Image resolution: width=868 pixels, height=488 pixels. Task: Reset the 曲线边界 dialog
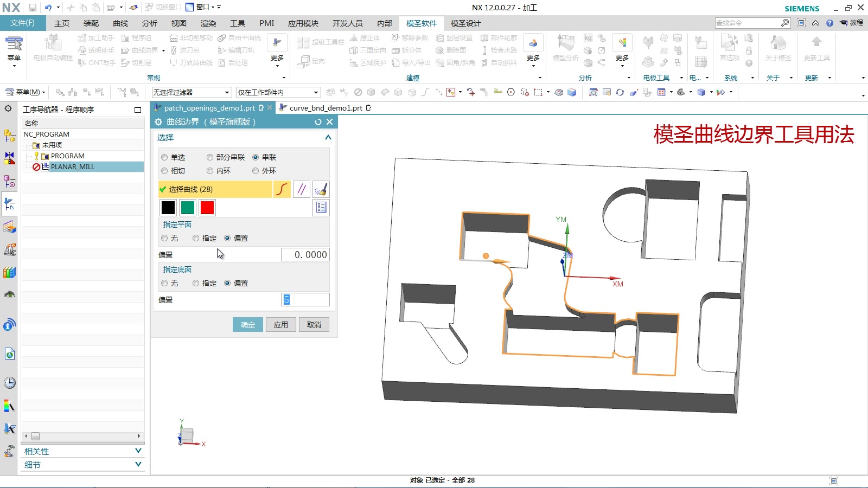click(318, 122)
